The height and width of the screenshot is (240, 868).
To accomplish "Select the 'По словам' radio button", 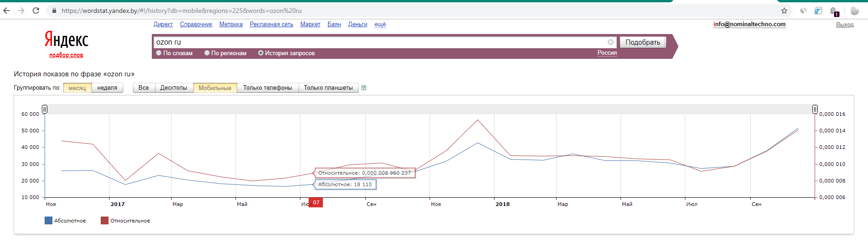I will click(x=159, y=53).
